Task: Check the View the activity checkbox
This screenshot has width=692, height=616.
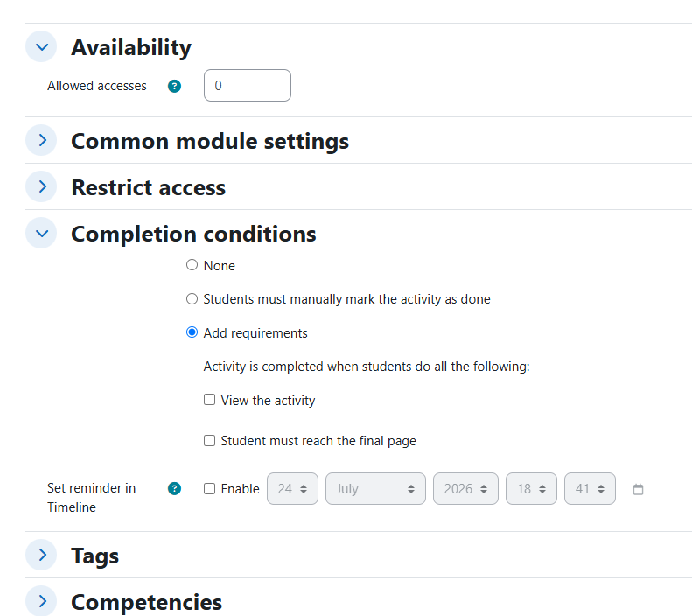Action: click(x=210, y=400)
